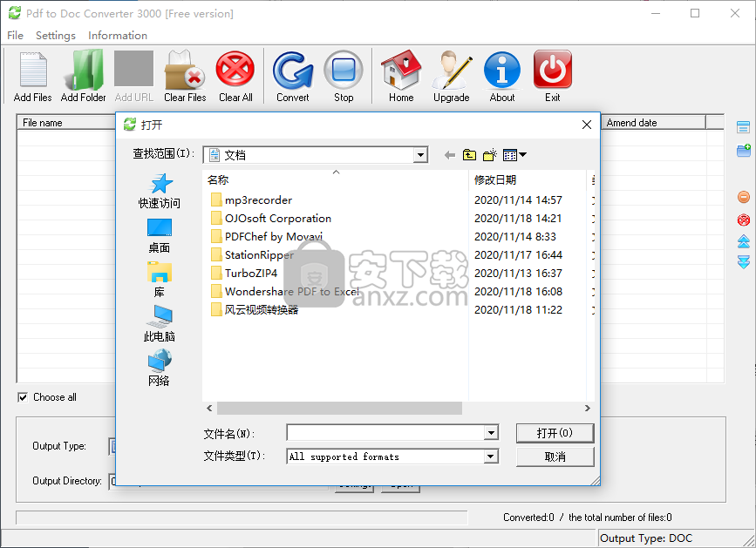Open the Home toolbar icon

401,76
